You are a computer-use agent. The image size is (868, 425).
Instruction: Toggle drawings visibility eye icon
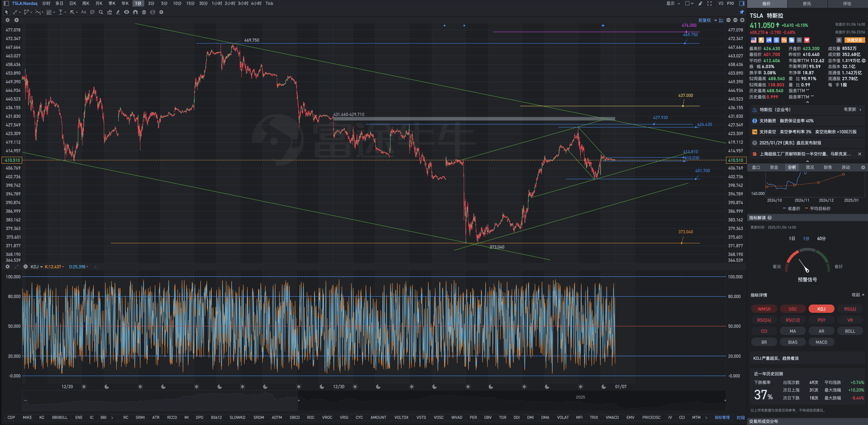tap(127, 12)
